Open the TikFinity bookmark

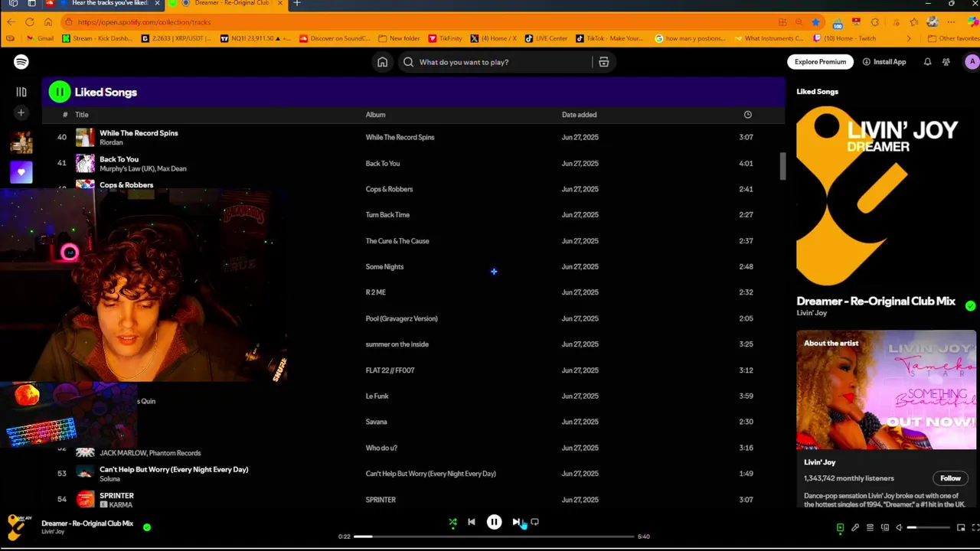click(446, 38)
